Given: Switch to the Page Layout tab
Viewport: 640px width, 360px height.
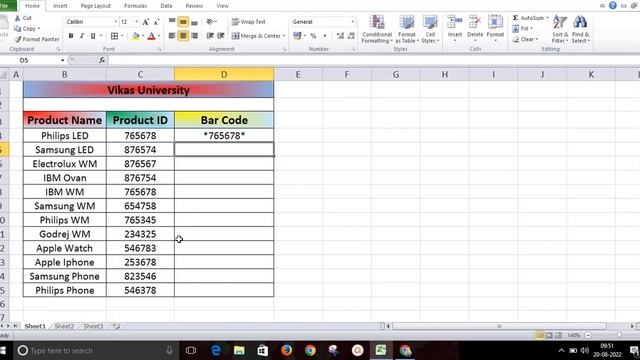Looking at the screenshot, I should click(x=96, y=6).
